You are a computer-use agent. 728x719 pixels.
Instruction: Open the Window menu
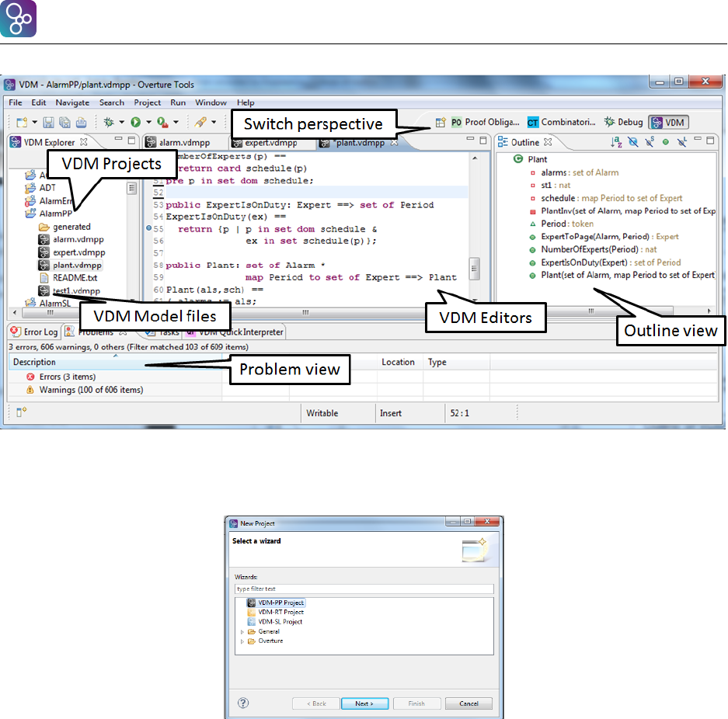click(x=211, y=102)
